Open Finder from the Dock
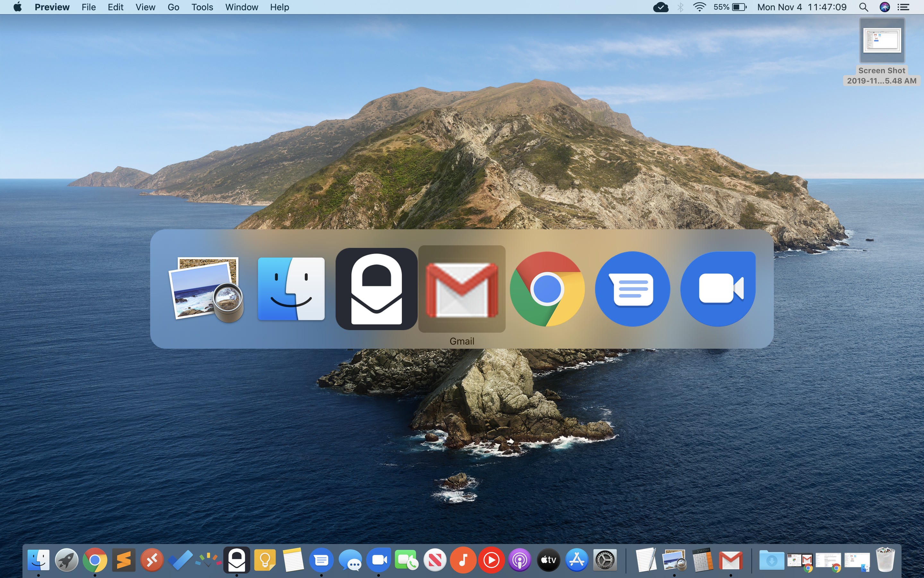This screenshot has width=924, height=578. 38,560
